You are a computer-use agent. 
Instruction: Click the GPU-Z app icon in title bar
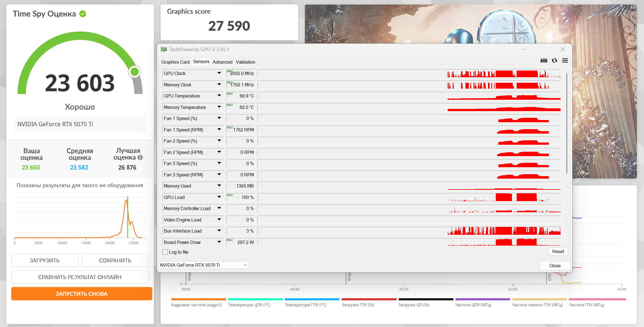164,49
